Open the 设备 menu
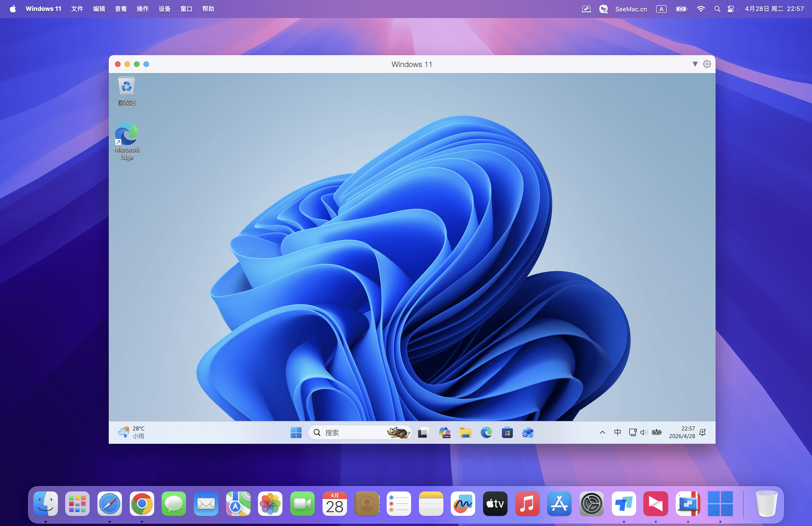The height and width of the screenshot is (526, 812). [x=165, y=9]
